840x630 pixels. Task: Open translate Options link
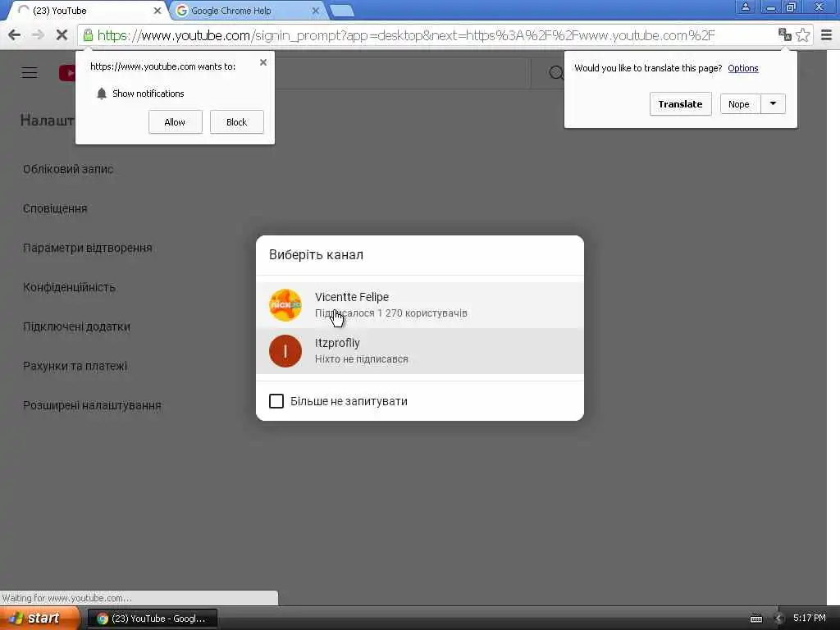pos(743,68)
